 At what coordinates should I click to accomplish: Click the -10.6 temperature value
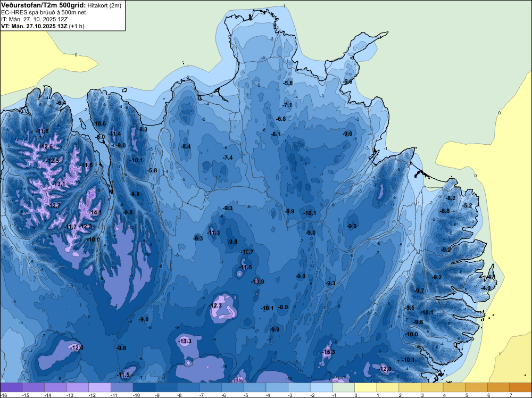[x=99, y=123]
